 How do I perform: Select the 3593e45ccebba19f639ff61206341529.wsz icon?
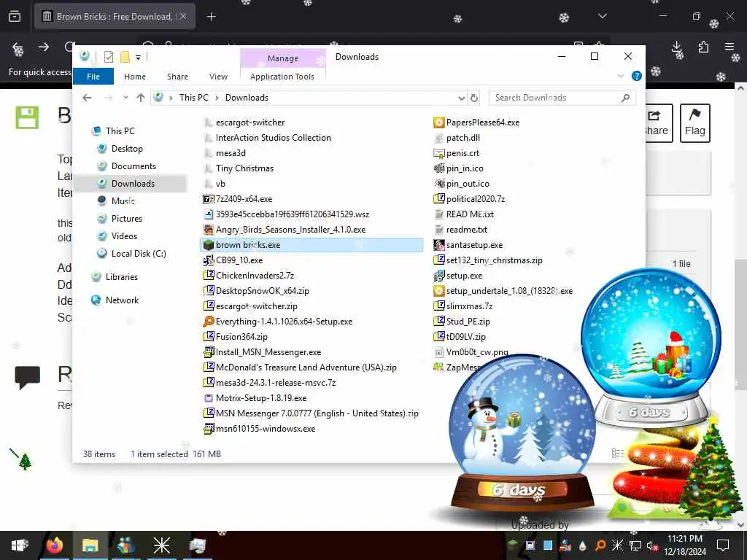[x=208, y=214]
